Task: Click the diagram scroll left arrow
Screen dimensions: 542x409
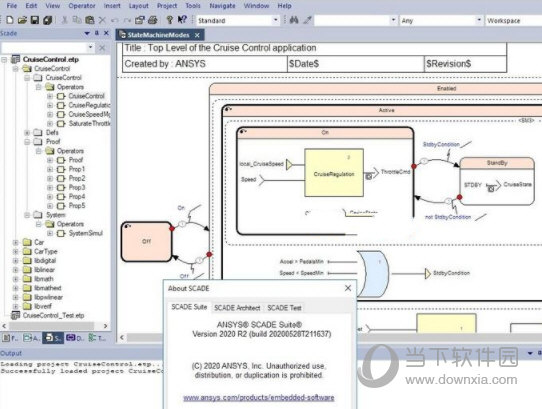Action: [122, 337]
